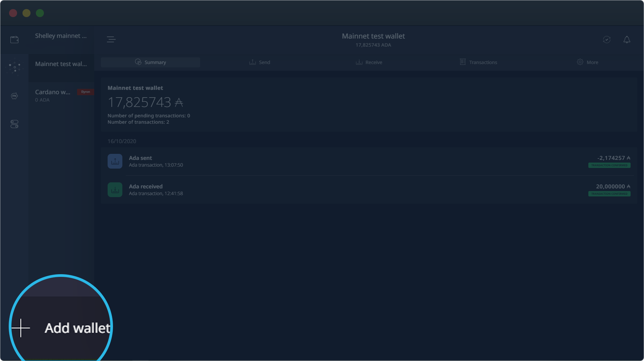Switch to the Summary tab
Image resolution: width=644 pixels, height=361 pixels.
click(151, 62)
